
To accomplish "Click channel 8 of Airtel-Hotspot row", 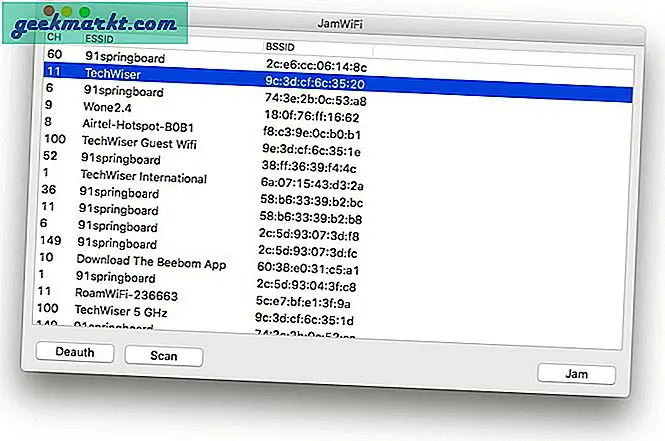I will (48, 122).
